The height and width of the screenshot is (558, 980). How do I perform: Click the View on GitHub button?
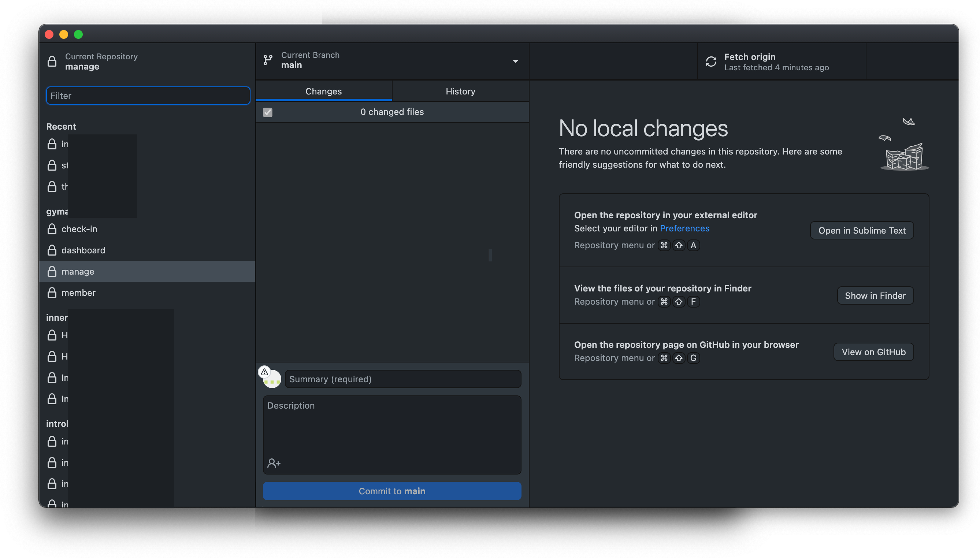click(x=873, y=352)
